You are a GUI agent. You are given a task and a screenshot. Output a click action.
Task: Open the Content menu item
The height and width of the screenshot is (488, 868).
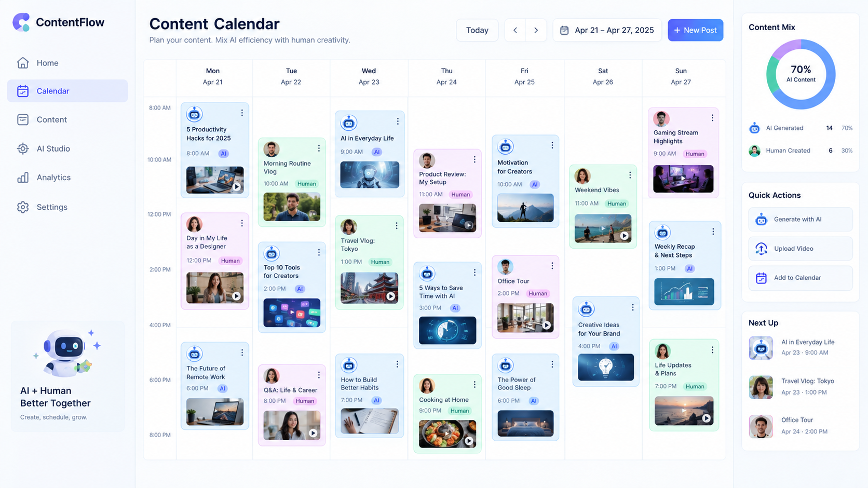(67, 119)
